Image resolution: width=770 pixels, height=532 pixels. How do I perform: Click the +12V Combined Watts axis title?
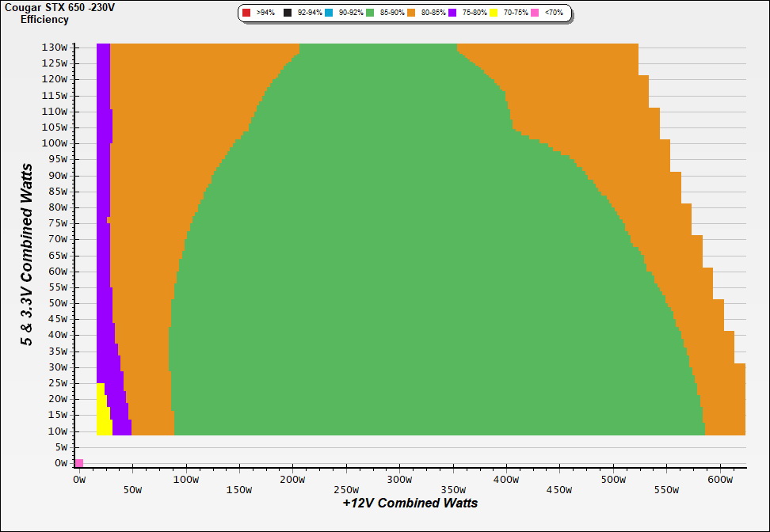coord(410,503)
